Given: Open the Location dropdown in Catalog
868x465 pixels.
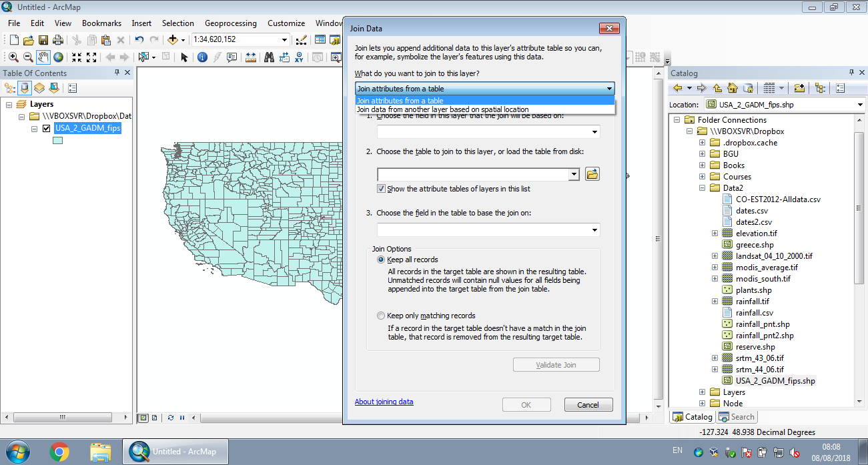Looking at the screenshot, I should tap(859, 104).
